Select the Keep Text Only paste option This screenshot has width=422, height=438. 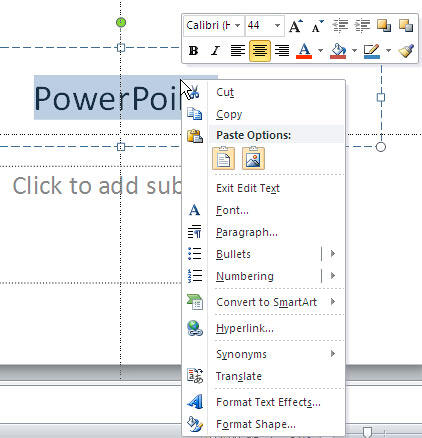point(223,159)
